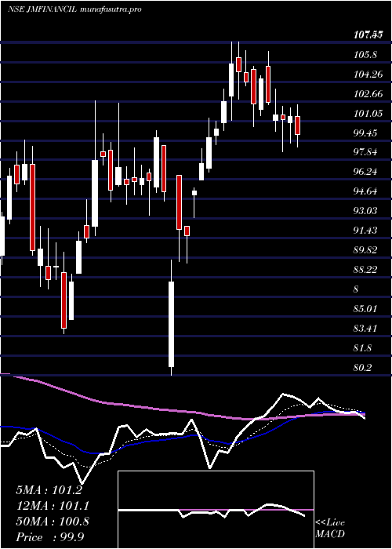392x549 pixels.
Task: Click the tall white candle with lowest wick
Action: click(x=171, y=324)
